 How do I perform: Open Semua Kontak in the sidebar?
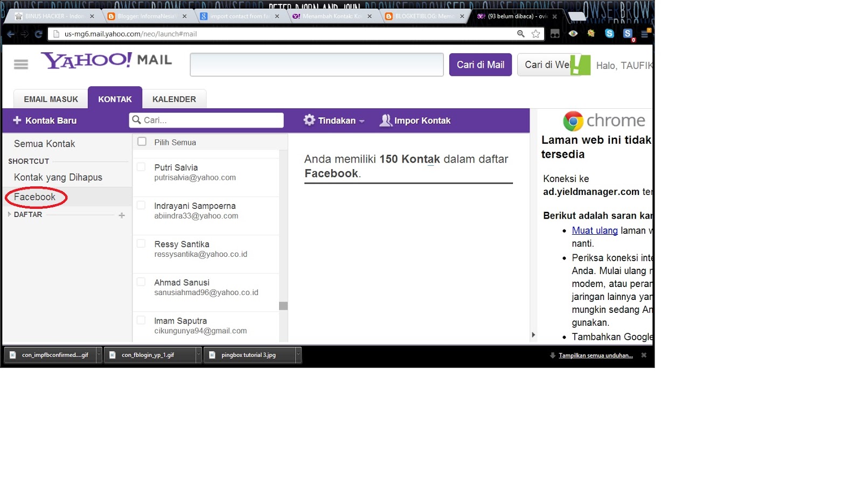pos(45,144)
